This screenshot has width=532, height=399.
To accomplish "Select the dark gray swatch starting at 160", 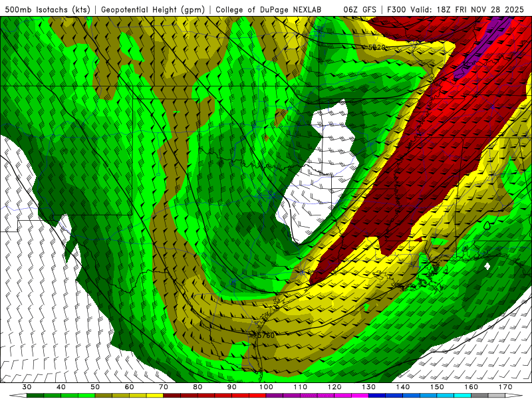I will point(479,396).
